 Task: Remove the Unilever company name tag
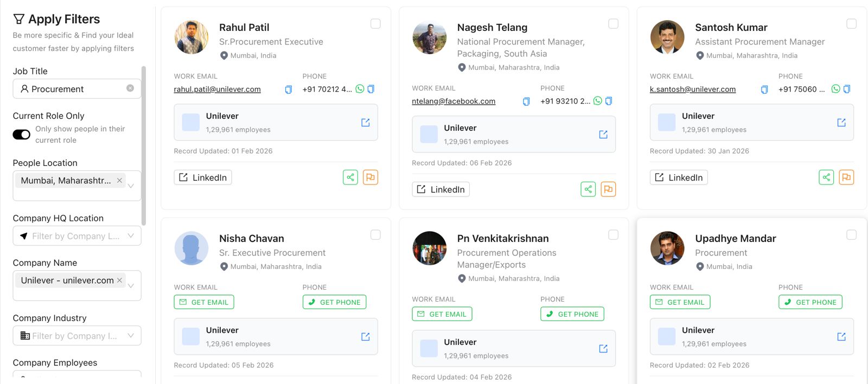click(x=119, y=280)
